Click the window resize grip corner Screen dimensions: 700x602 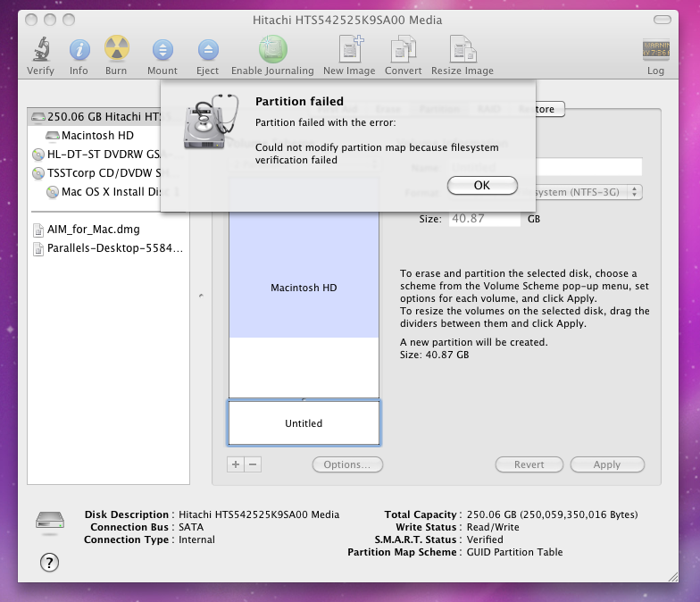673,577
